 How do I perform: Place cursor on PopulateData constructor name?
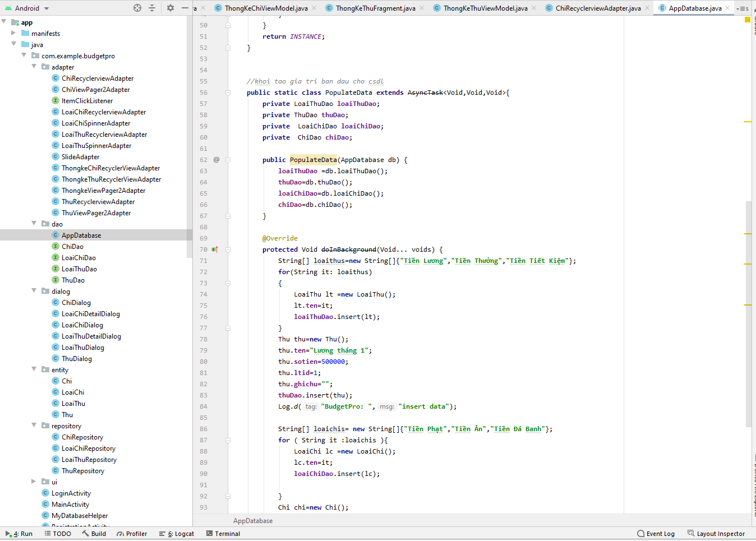313,160
